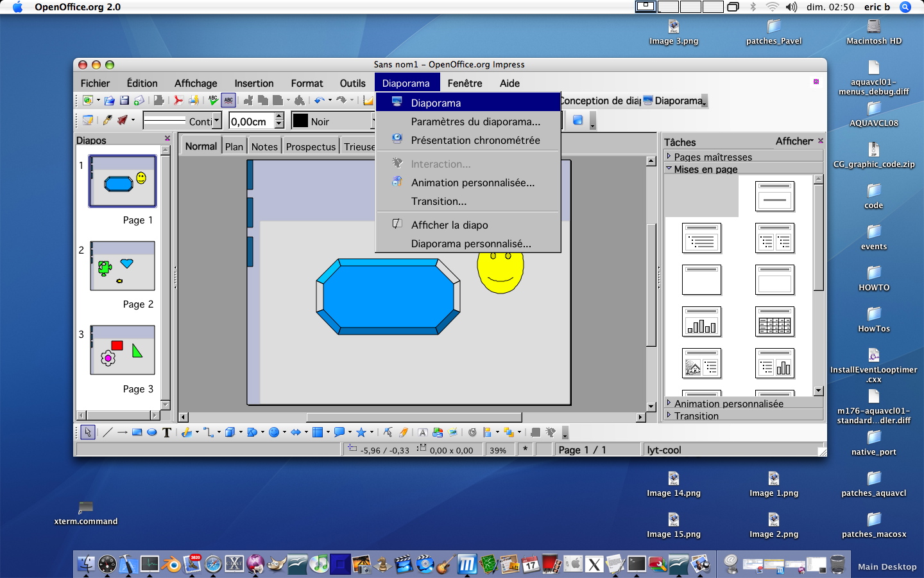Print the file directly icon
This screenshot has height=578, width=924.
point(193,101)
